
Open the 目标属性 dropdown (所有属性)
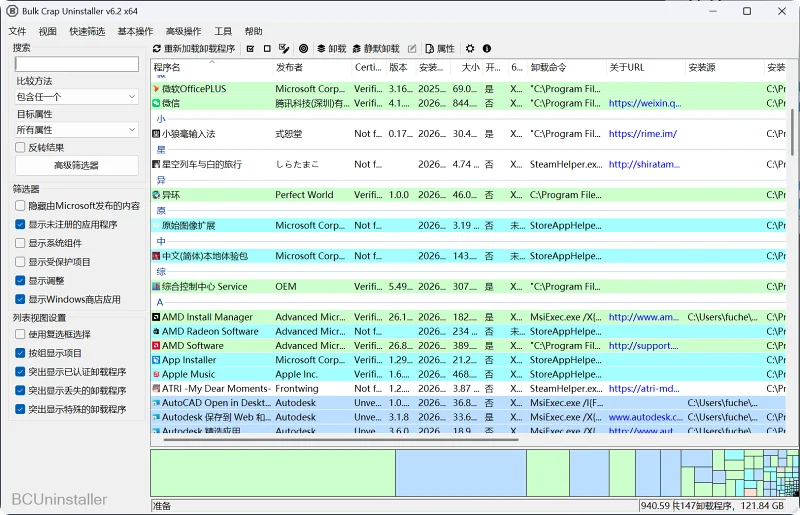(x=77, y=130)
